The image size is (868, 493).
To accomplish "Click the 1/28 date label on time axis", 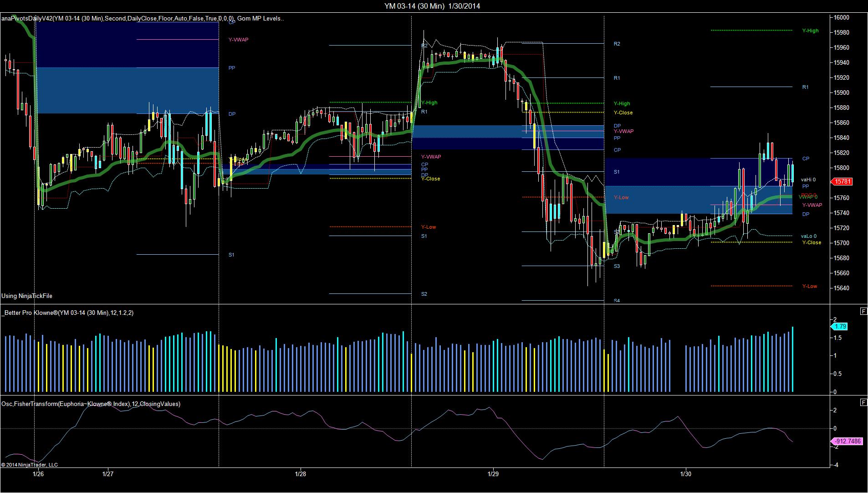I will pyautogui.click(x=301, y=474).
